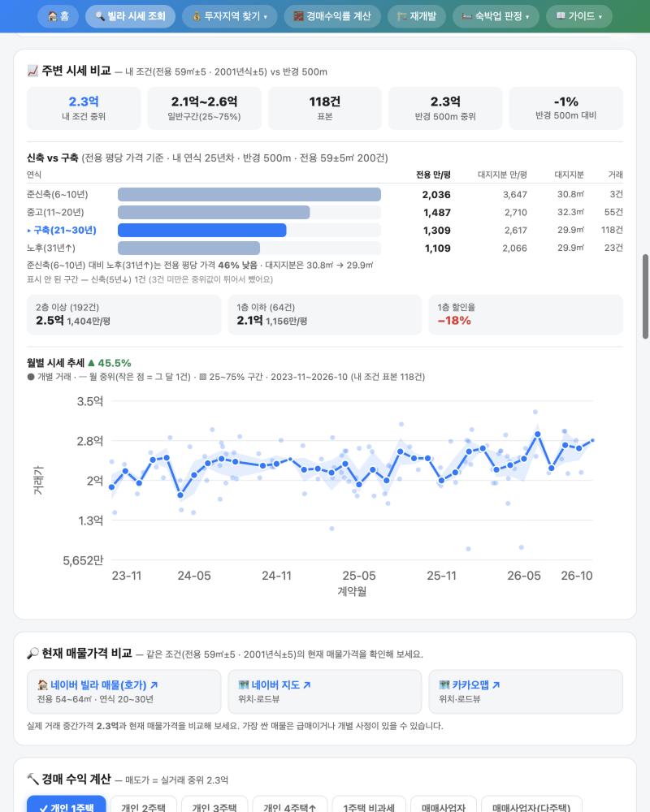Open 빌라 시세 조회 nav tab
The width and height of the screenshot is (650, 812).
tap(130, 16)
